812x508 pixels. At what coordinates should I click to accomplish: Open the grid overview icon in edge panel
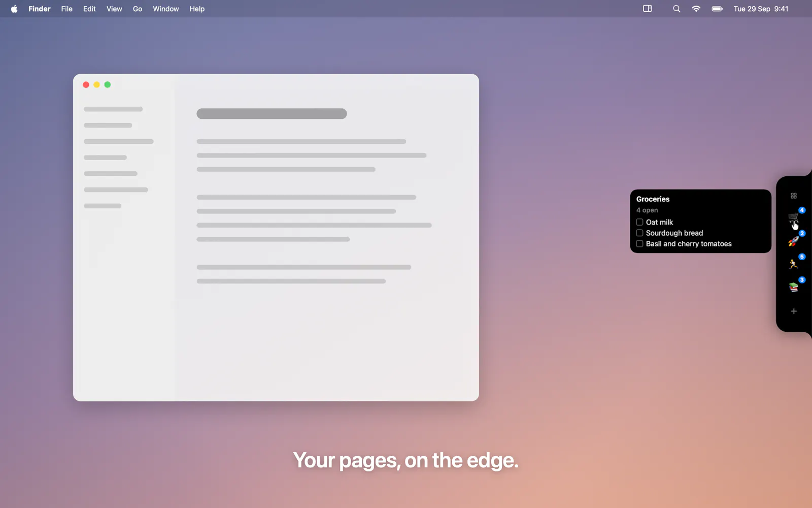tap(794, 196)
